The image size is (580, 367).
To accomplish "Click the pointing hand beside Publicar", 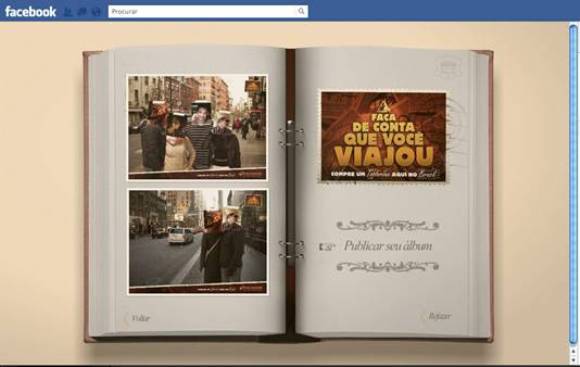I will pyautogui.click(x=326, y=247).
